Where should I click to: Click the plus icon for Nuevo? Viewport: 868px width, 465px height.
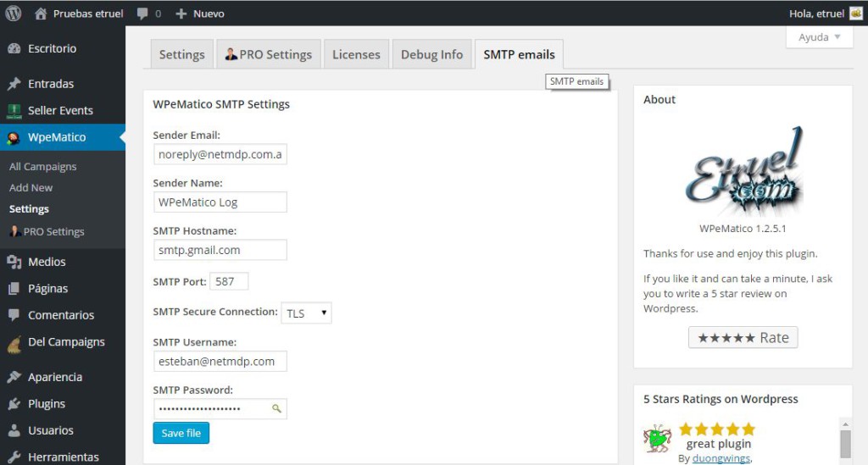(x=181, y=14)
